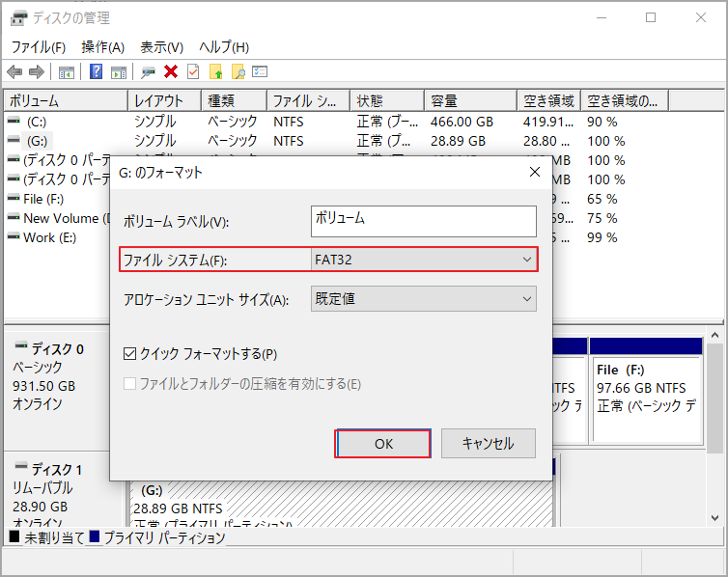Click the ファイル システム column header
The height and width of the screenshot is (577, 728).
309,100
